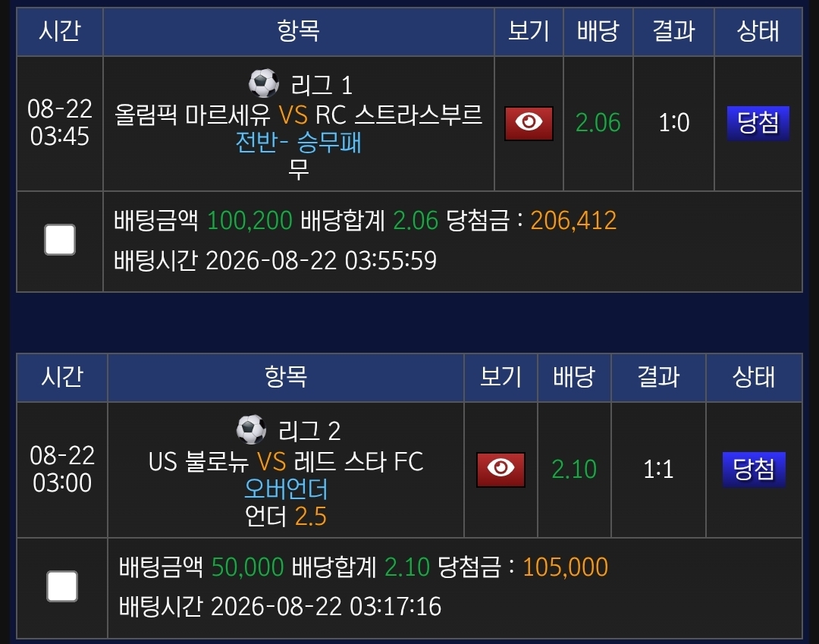
Task: Click the 당첨 badge on the Ligue 1 bet
Action: pyautogui.click(x=758, y=124)
